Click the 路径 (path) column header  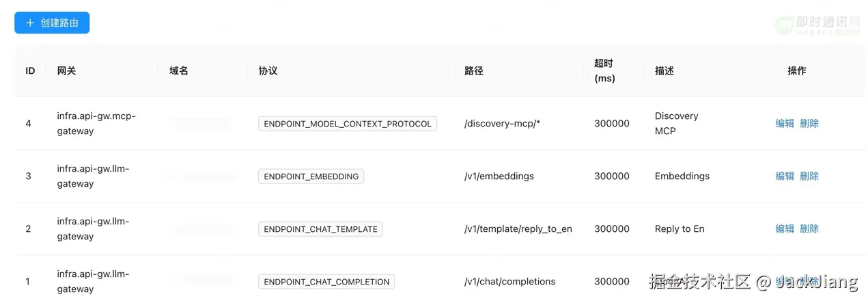[x=473, y=70]
